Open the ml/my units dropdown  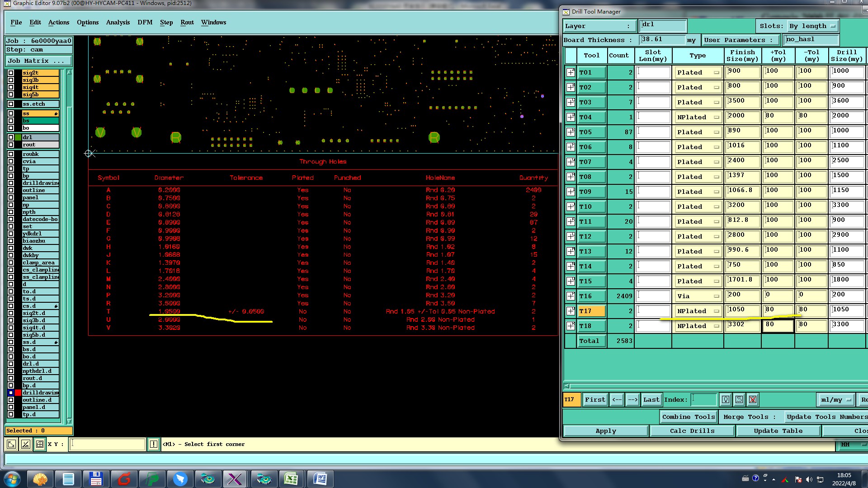pos(836,399)
